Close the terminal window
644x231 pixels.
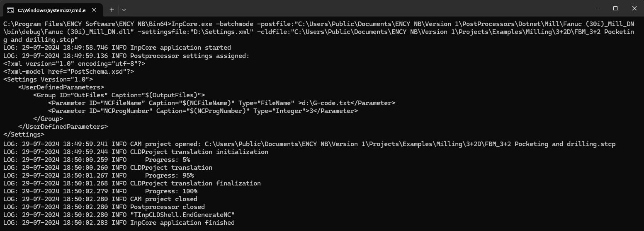[634, 8]
